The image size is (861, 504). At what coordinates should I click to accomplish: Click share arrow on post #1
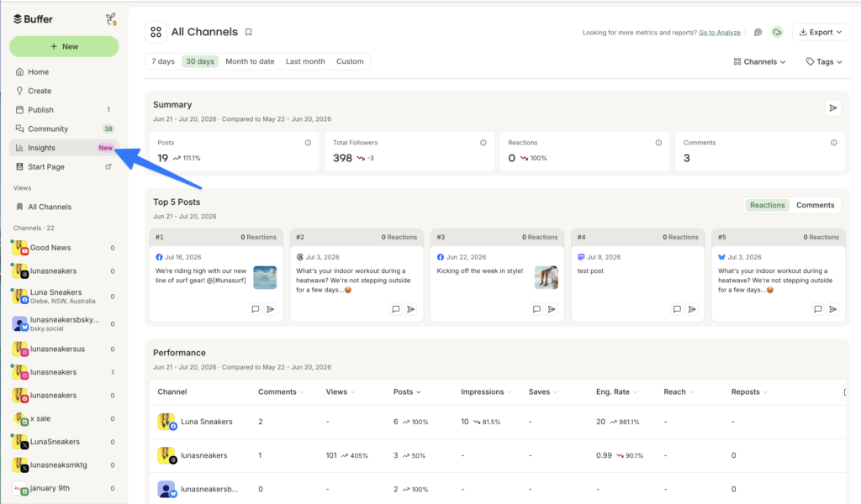pyautogui.click(x=271, y=309)
